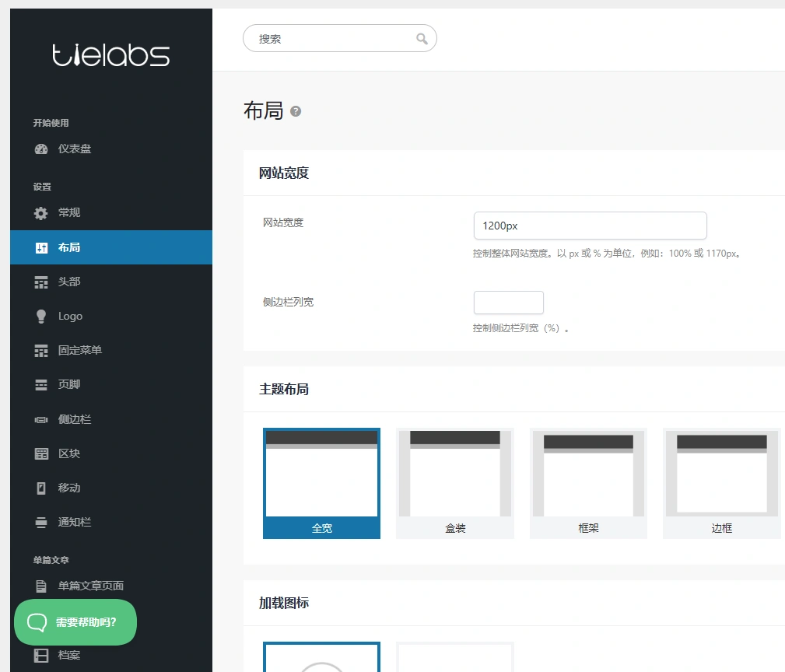The width and height of the screenshot is (785, 672).
Task: Select the lightbulb Logo icon
Action: [40, 316]
